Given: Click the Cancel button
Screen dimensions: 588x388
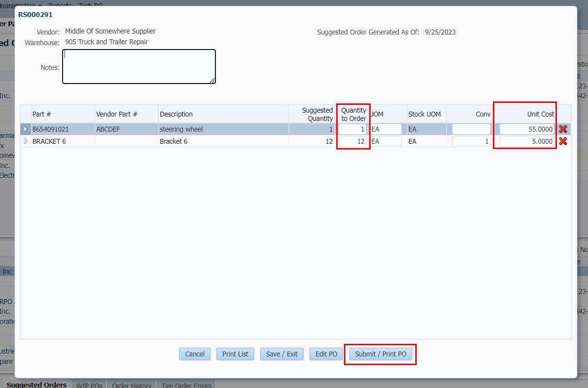Looking at the screenshot, I should (195, 354).
